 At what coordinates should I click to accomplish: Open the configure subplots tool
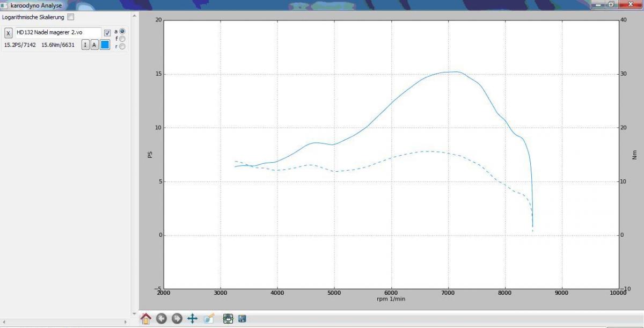tap(228, 318)
